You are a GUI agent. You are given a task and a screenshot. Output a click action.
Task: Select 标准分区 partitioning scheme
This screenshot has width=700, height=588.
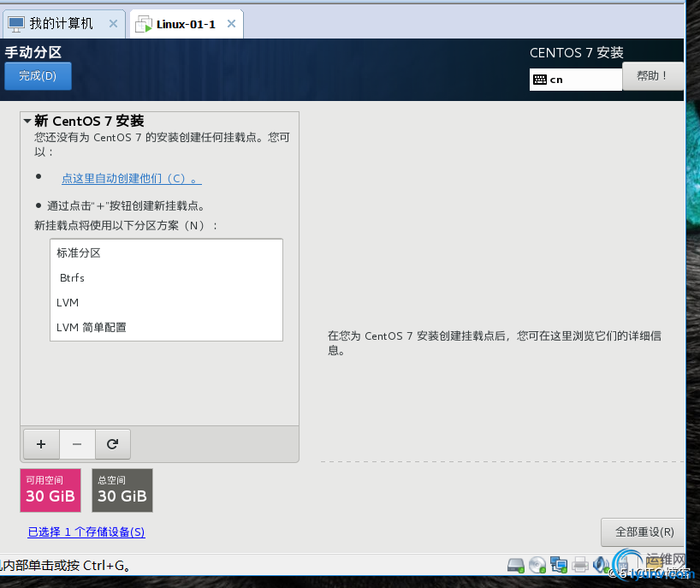tap(166, 252)
